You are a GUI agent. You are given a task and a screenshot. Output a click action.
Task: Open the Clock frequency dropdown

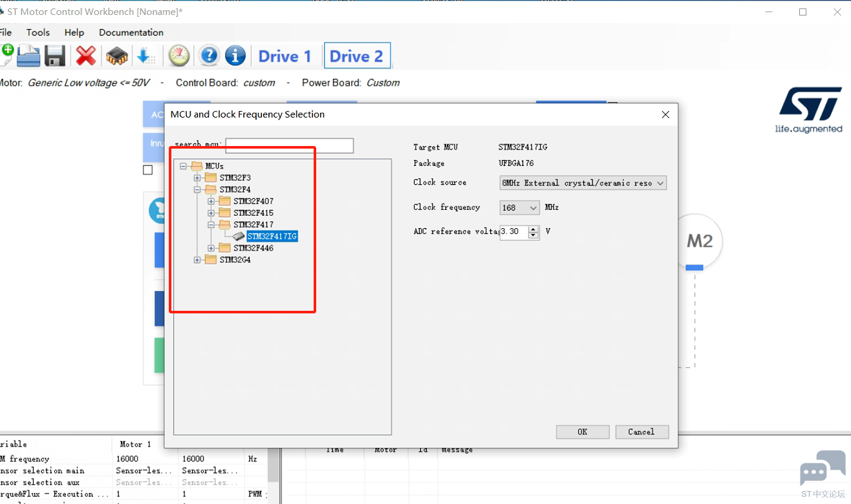coord(520,207)
